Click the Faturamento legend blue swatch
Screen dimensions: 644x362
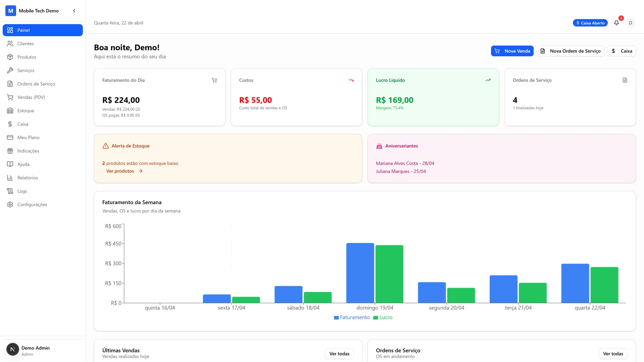[x=336, y=318]
